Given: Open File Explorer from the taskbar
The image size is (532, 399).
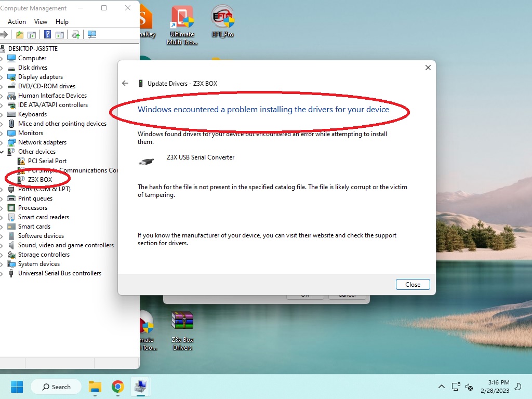Looking at the screenshot, I should (x=95, y=387).
